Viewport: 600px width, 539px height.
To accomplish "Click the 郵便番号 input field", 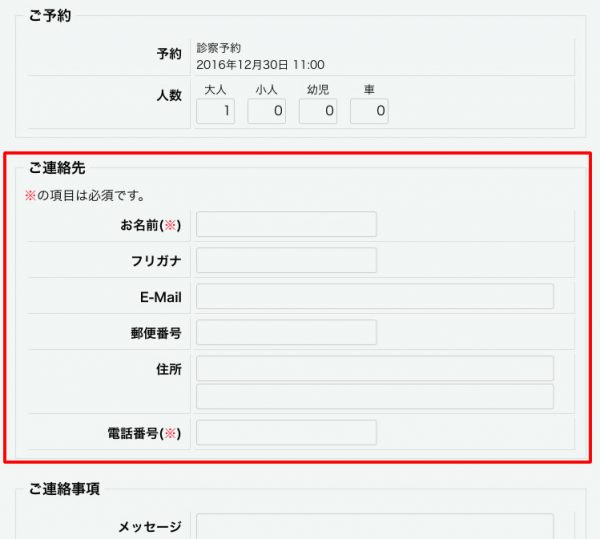I will [287, 332].
